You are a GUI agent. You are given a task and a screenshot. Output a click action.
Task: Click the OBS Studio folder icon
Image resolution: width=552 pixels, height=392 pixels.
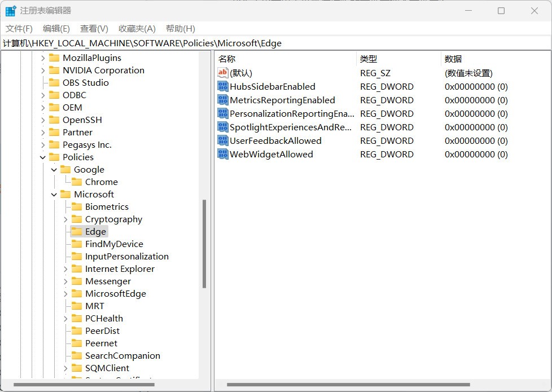coord(54,82)
